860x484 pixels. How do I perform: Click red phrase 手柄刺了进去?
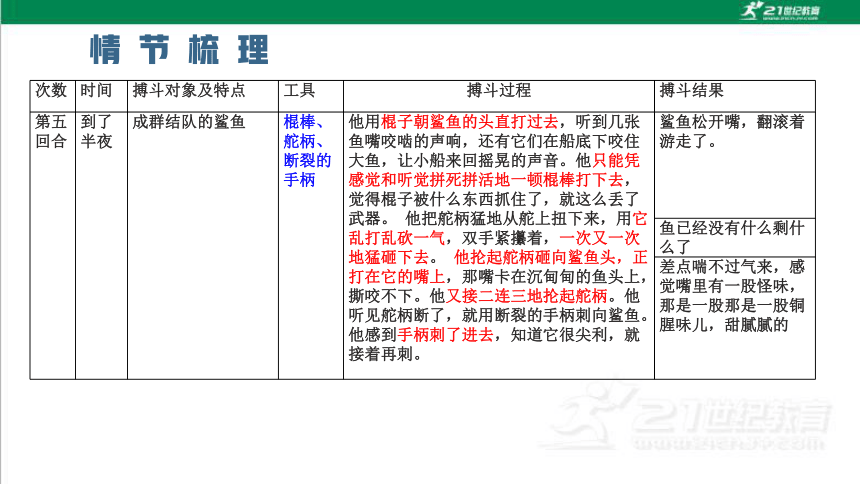445,334
